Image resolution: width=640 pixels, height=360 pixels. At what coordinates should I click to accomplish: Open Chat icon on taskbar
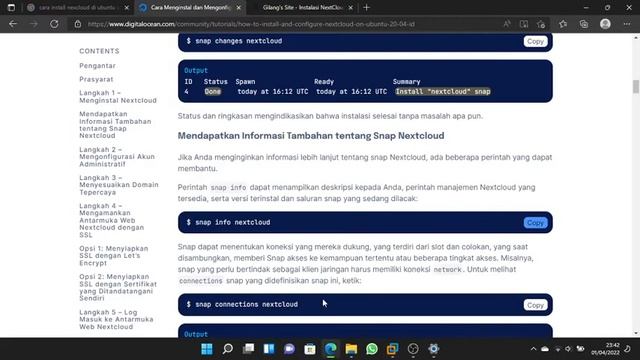(289, 349)
